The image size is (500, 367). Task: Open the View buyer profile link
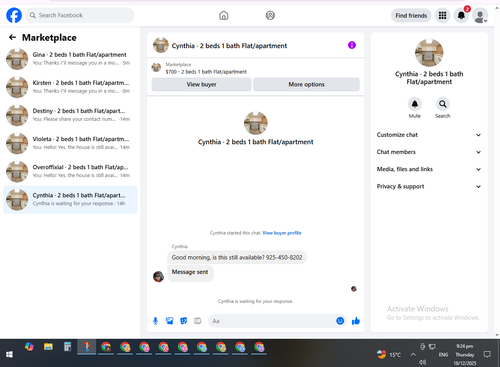(282, 233)
